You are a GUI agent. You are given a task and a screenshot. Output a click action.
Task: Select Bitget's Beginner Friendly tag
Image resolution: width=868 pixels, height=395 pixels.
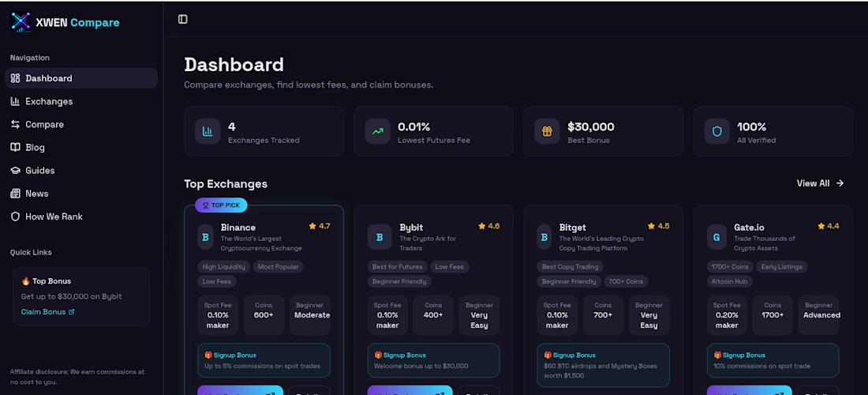click(x=569, y=281)
